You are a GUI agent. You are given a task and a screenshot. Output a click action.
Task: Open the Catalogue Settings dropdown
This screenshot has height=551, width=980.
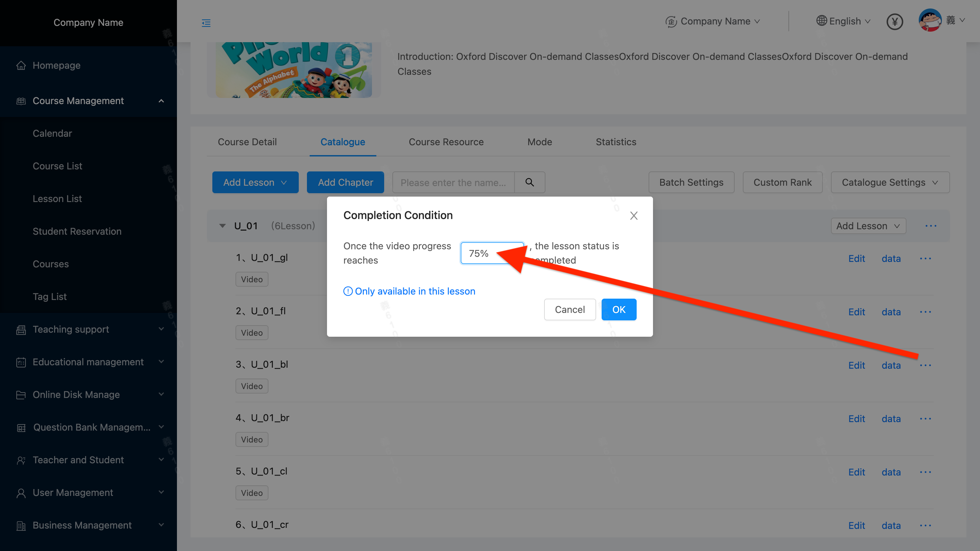coord(890,183)
